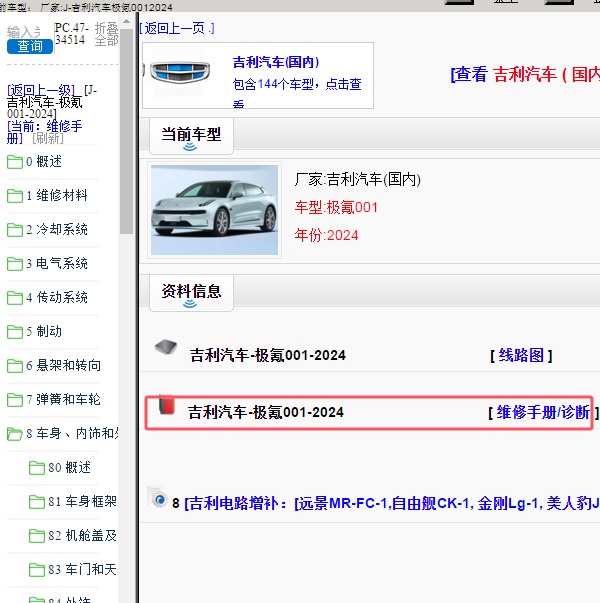Image resolution: width=600 pixels, height=603 pixels.
Task: Open the 线路图 wiring diagram link
Action: click(x=521, y=355)
